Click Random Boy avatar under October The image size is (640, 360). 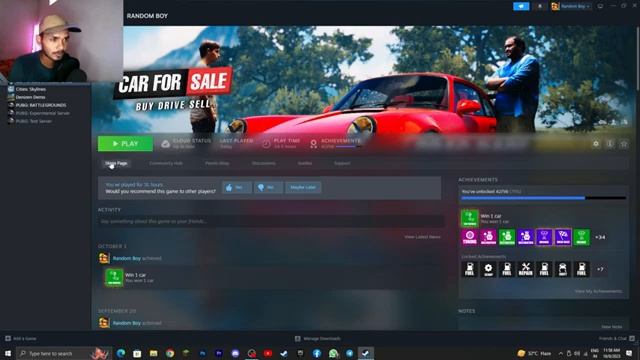click(x=104, y=258)
